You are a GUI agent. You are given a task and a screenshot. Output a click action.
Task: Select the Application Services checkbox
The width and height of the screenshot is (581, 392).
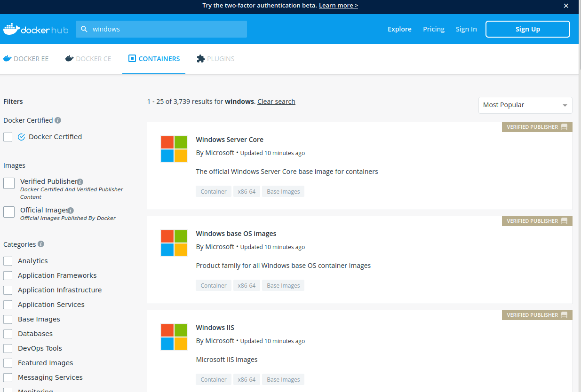(8, 305)
